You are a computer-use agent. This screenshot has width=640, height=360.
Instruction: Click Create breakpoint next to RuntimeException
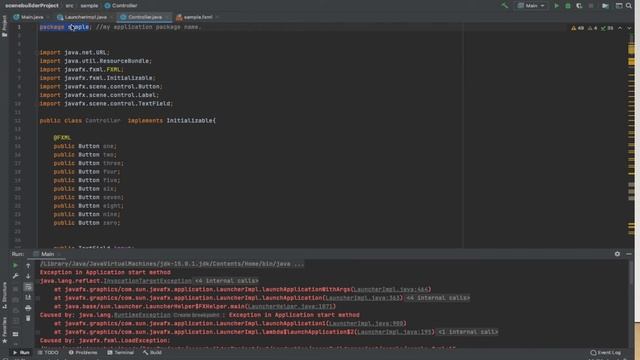coord(196,315)
